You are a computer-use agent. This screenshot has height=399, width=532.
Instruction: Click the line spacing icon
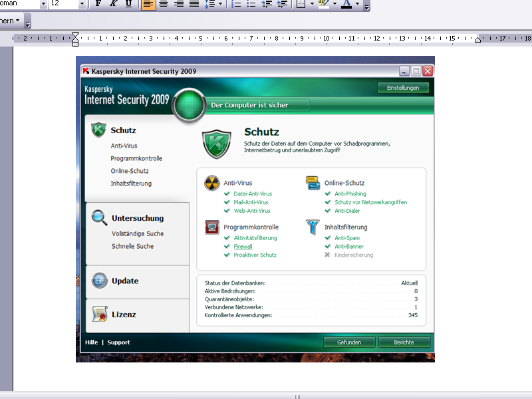(210, 4)
